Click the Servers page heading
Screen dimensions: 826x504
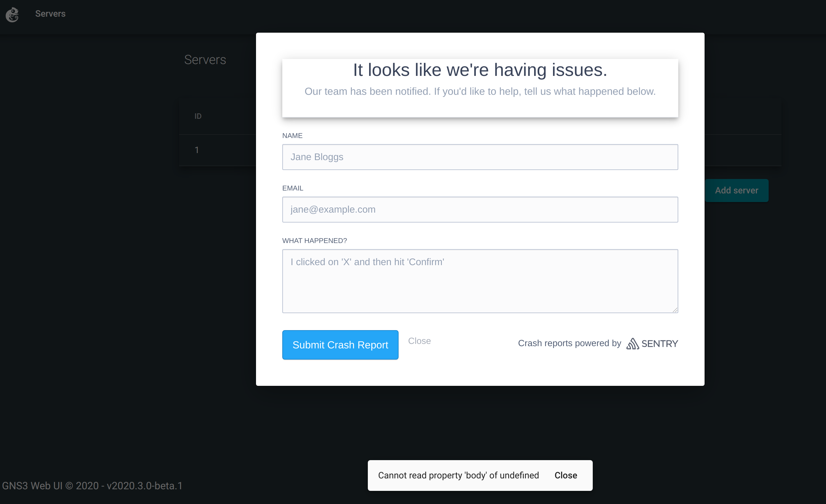tap(205, 60)
